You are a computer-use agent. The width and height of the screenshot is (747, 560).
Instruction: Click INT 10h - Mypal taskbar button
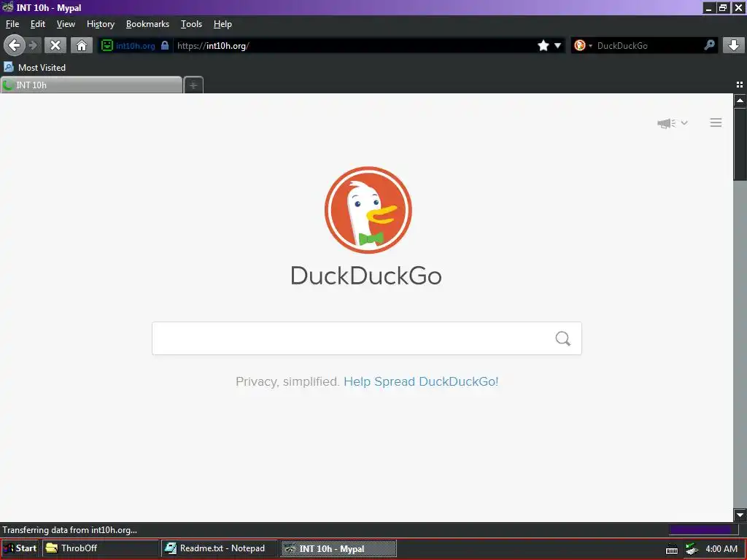tap(338, 548)
